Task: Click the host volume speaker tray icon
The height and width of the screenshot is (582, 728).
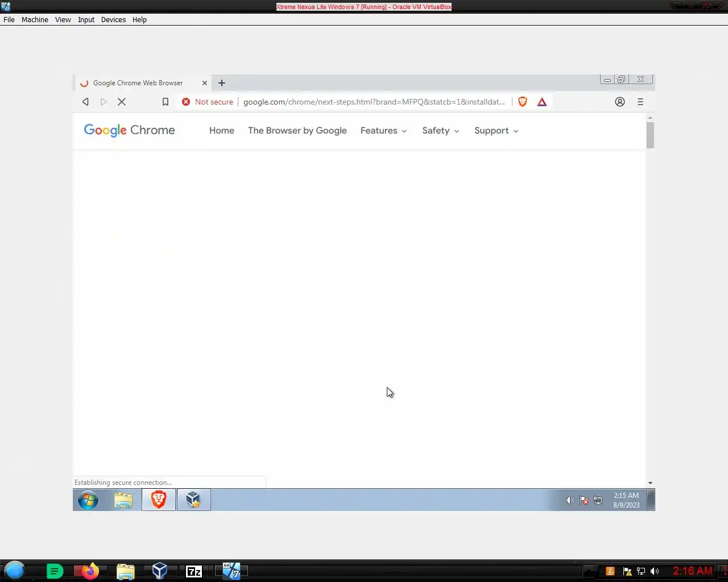Action: [655, 571]
